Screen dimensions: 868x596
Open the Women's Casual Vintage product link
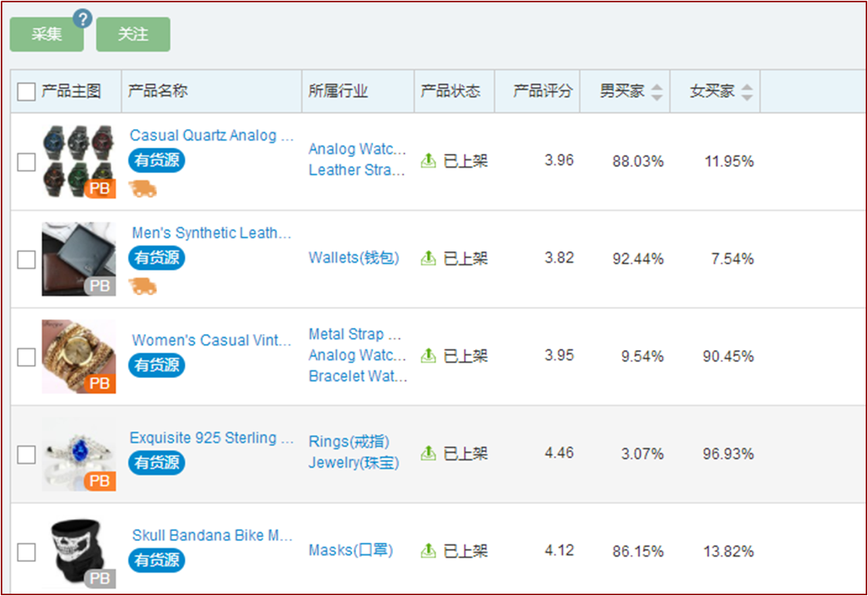212,340
